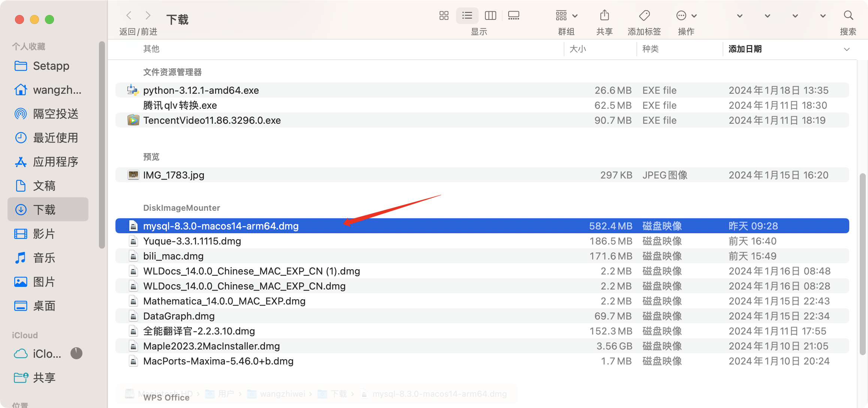Switch to icon grid view
This screenshot has height=408, width=868.
tap(444, 16)
